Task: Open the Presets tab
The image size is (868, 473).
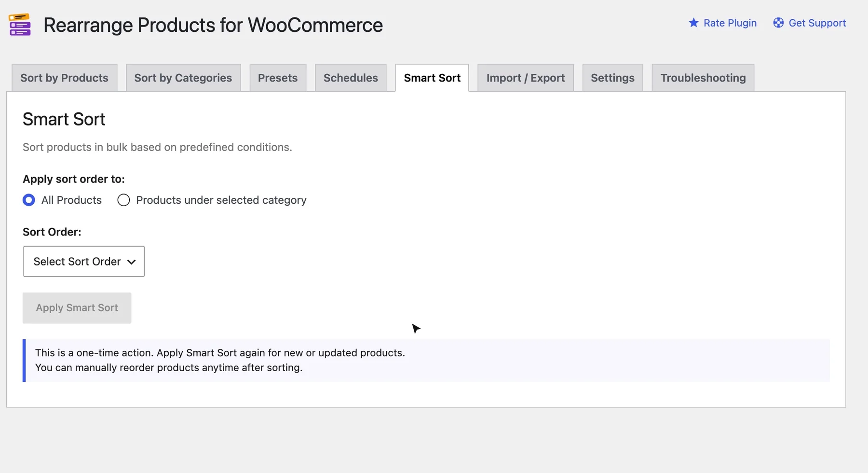Action: 278,78
